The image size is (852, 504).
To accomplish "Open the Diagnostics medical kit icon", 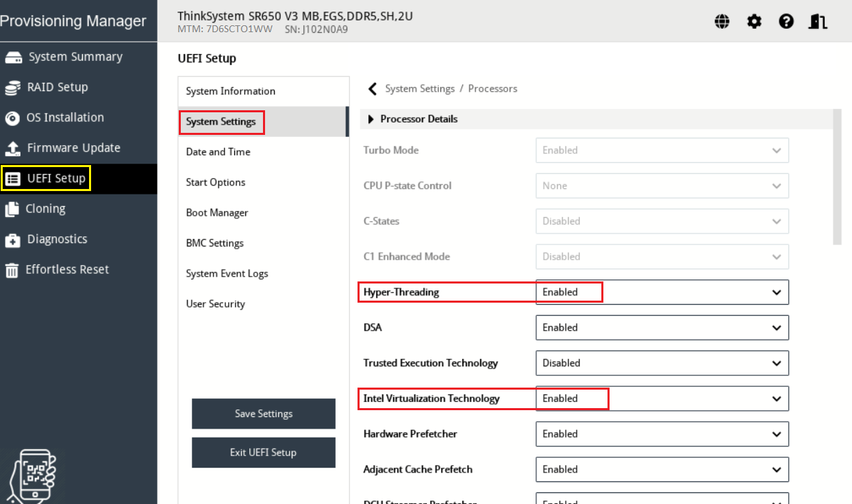I will tap(12, 240).
